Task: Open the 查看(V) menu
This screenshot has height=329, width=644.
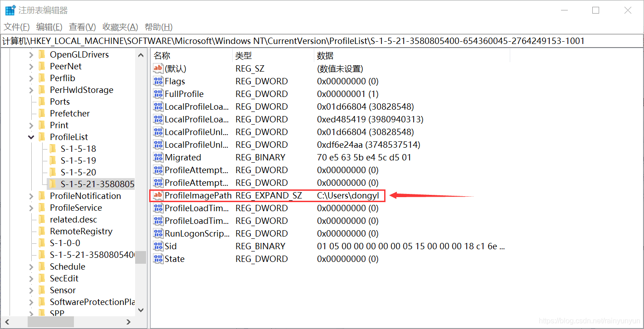Action: 82,27
